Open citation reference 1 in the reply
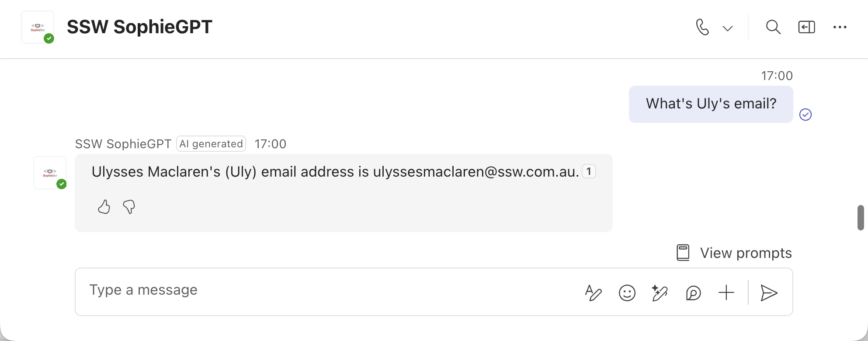 [x=589, y=171]
